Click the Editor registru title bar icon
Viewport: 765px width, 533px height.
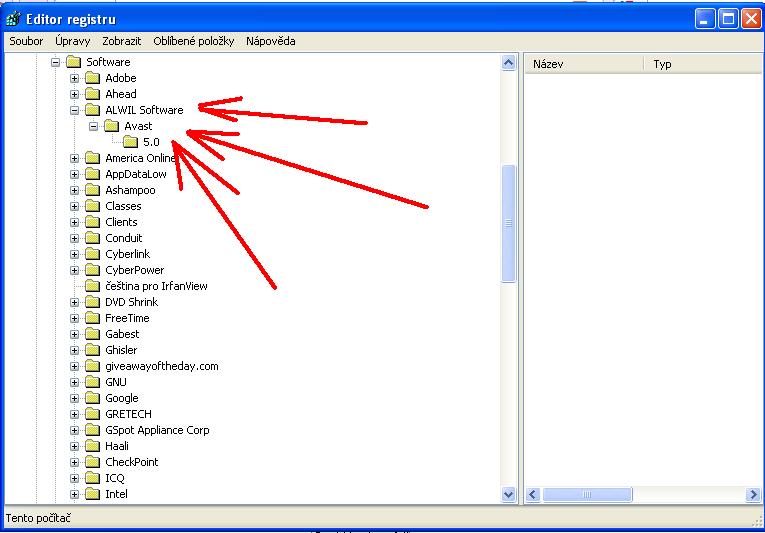click(13, 20)
